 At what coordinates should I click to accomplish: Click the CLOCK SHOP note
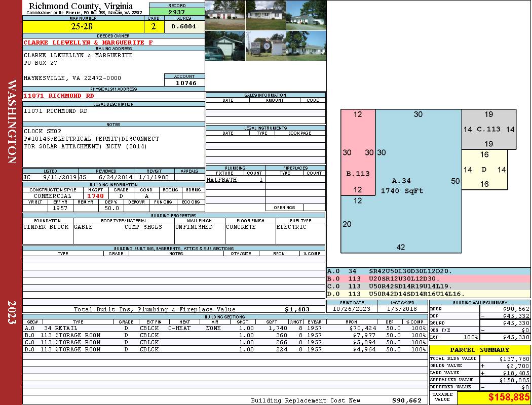coord(43,131)
